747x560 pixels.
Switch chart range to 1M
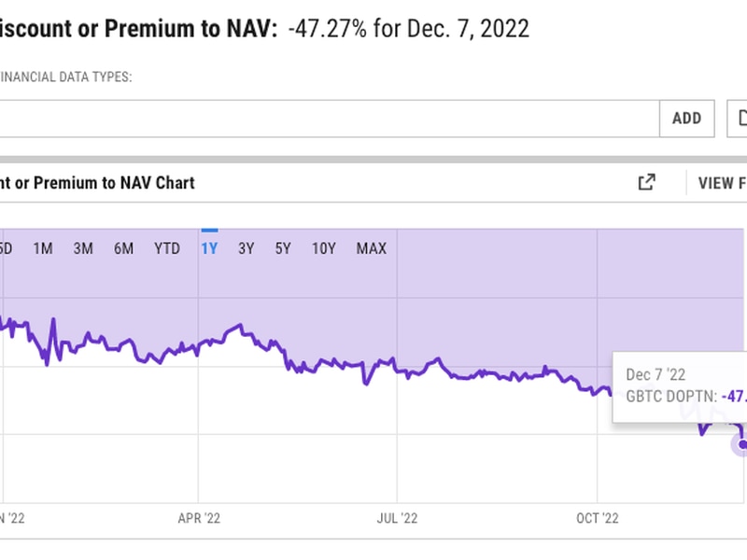pos(43,248)
